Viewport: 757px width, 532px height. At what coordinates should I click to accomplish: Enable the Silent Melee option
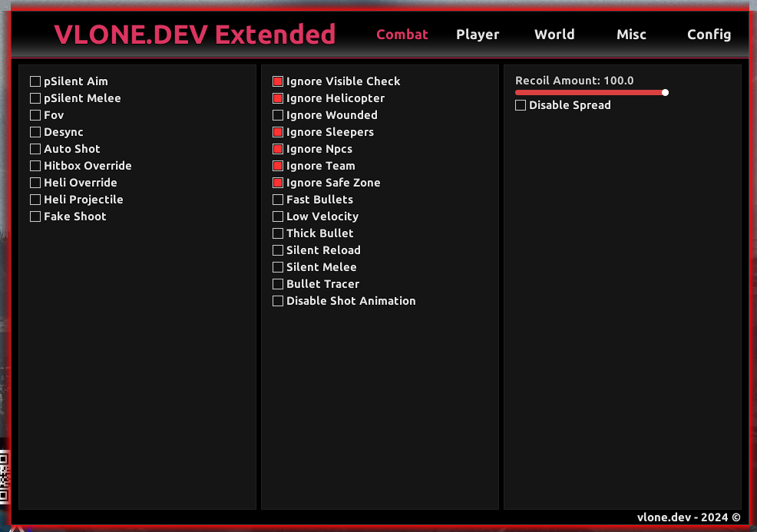[x=278, y=267]
